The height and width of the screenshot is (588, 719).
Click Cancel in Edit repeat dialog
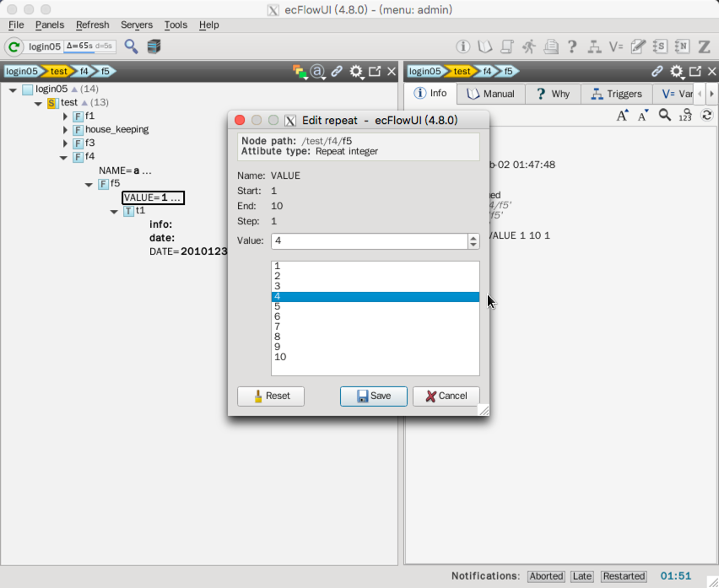pos(446,396)
